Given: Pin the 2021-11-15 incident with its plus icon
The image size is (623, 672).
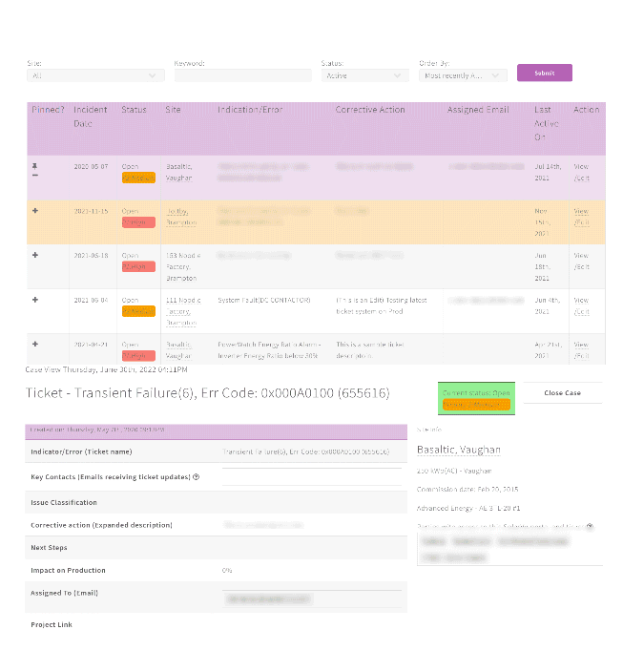Looking at the screenshot, I should tap(35, 211).
